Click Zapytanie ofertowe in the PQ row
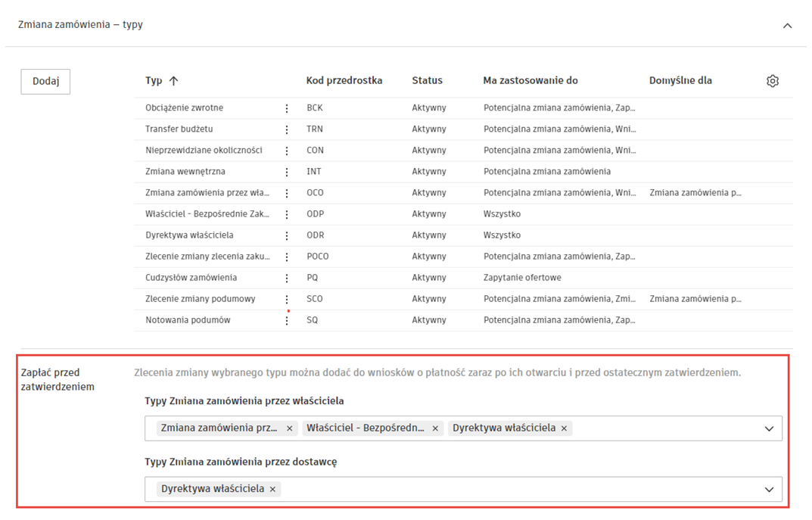The height and width of the screenshot is (520, 812). (522, 278)
